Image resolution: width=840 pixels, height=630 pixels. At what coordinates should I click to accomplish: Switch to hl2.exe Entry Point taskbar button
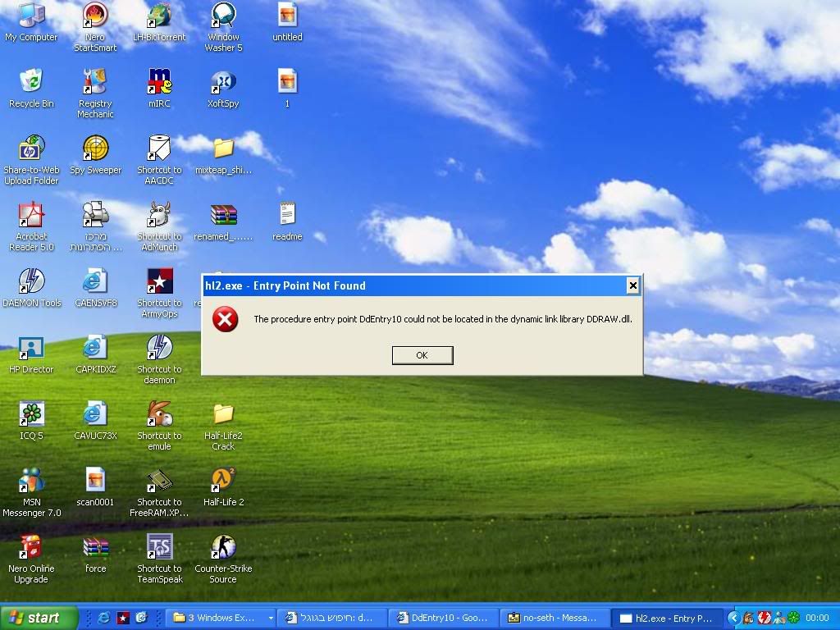(666, 619)
